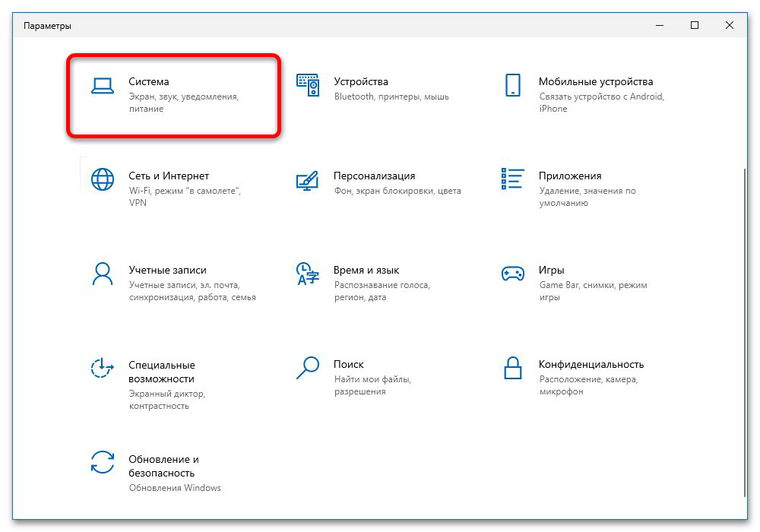The image size is (760, 532).
Task: Click text 'Распознавание голоса, регион, дата'
Action: click(x=382, y=291)
